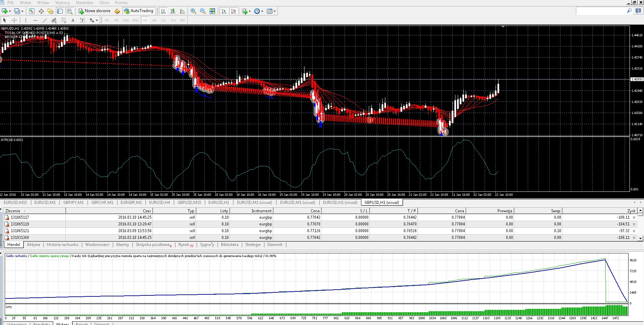Switch chart to candlestick display
Viewport: 644px width, 325px height.
tap(173, 11)
